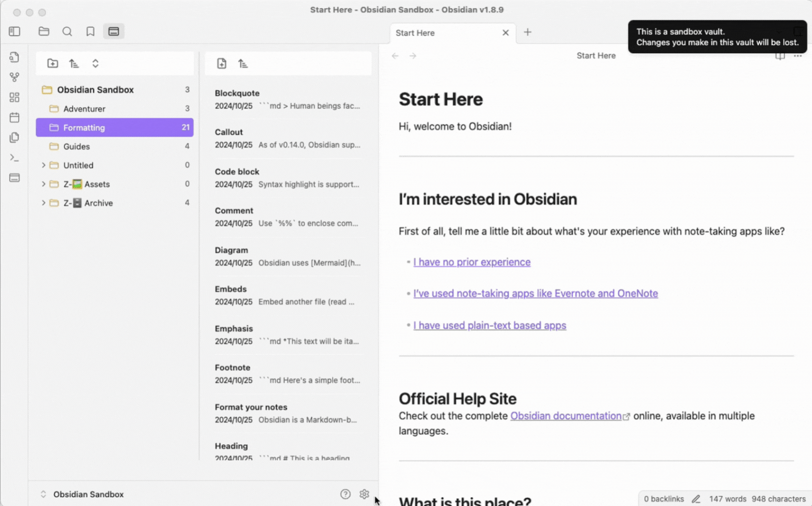Open the templates ribbon icon
Image resolution: width=812 pixels, height=506 pixels.
(x=15, y=138)
